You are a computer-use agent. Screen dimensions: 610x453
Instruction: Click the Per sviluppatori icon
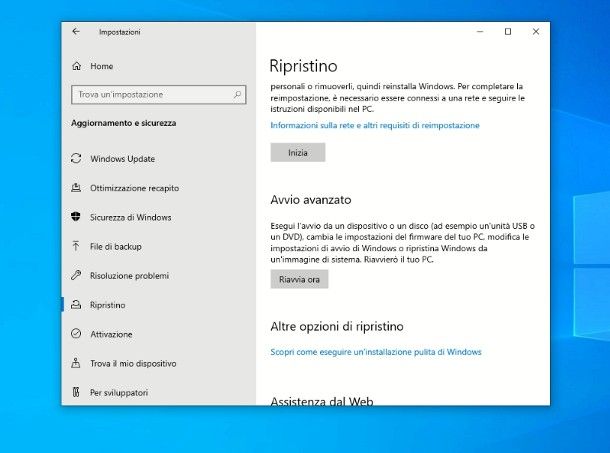point(76,392)
